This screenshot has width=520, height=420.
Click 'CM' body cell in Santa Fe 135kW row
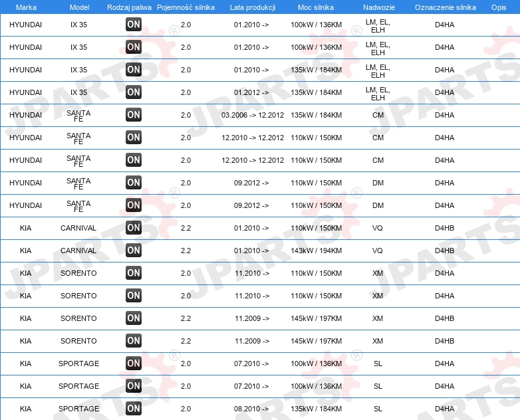tap(378, 115)
